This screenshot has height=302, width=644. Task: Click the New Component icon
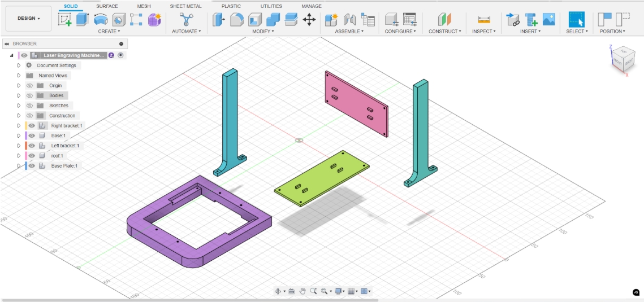pyautogui.click(x=331, y=19)
